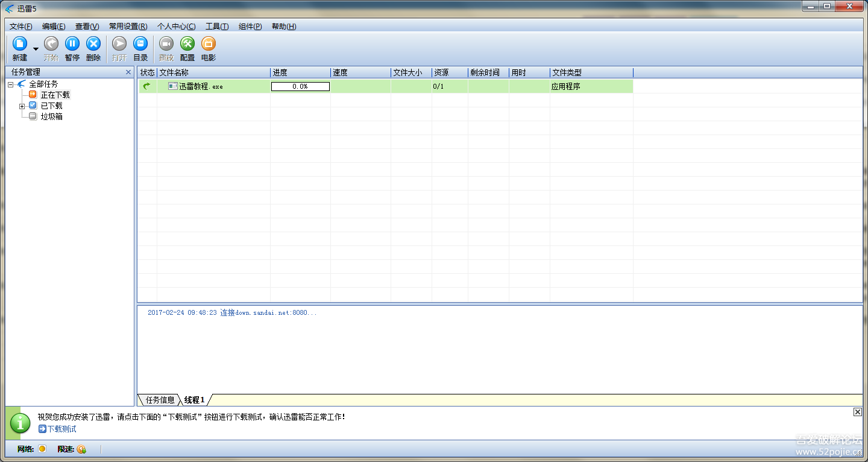Open the 查看(V) menu
868x462 pixels.
pos(87,27)
